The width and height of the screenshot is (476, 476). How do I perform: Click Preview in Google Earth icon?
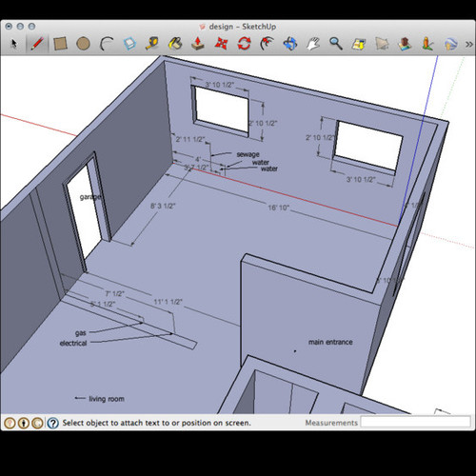tap(450, 44)
